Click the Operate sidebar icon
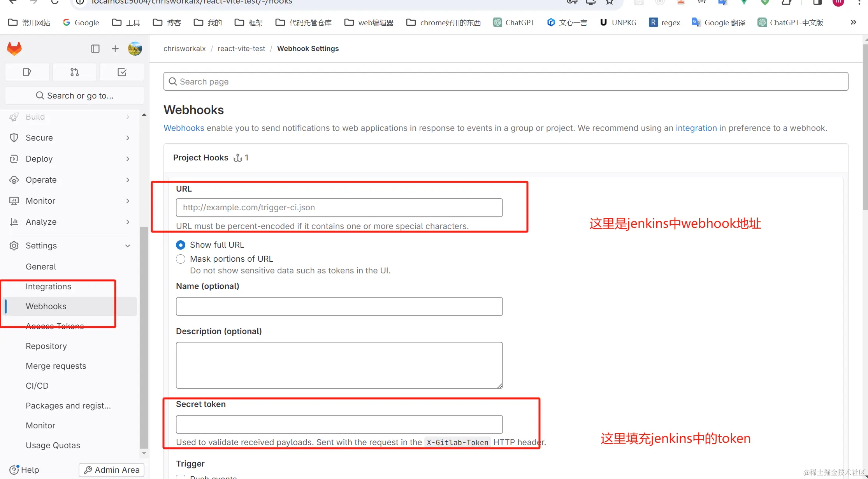Viewport: 868px width, 479px height. (x=14, y=180)
